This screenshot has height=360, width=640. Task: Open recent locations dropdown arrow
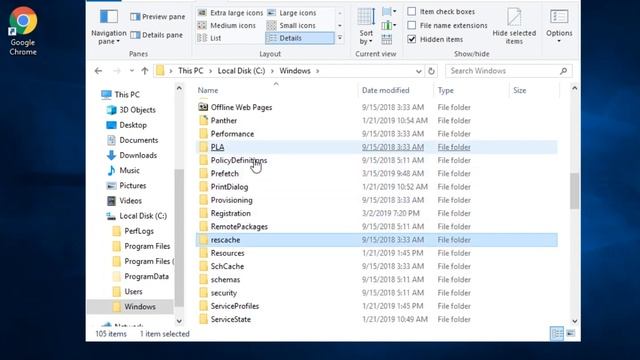click(131, 71)
